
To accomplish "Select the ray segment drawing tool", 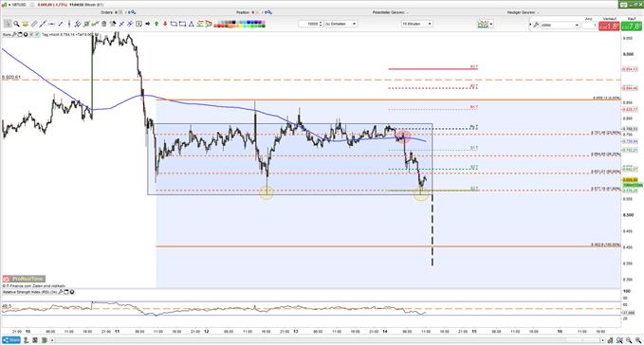I will click(x=61, y=24).
